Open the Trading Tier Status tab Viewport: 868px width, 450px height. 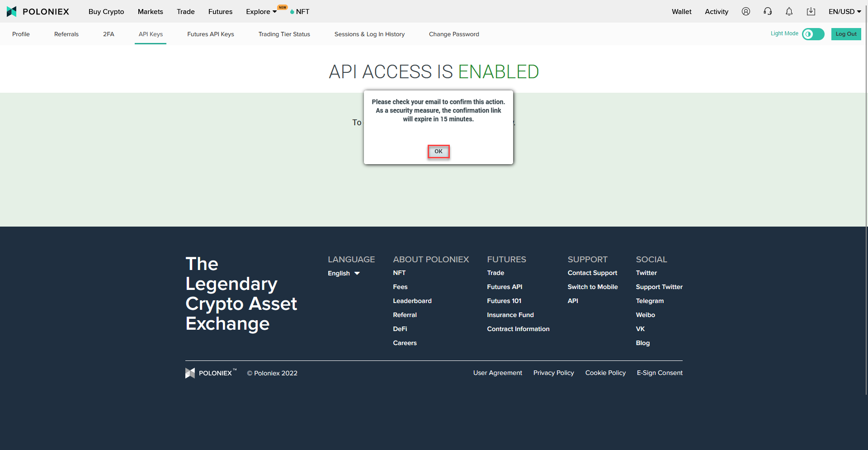pos(284,34)
